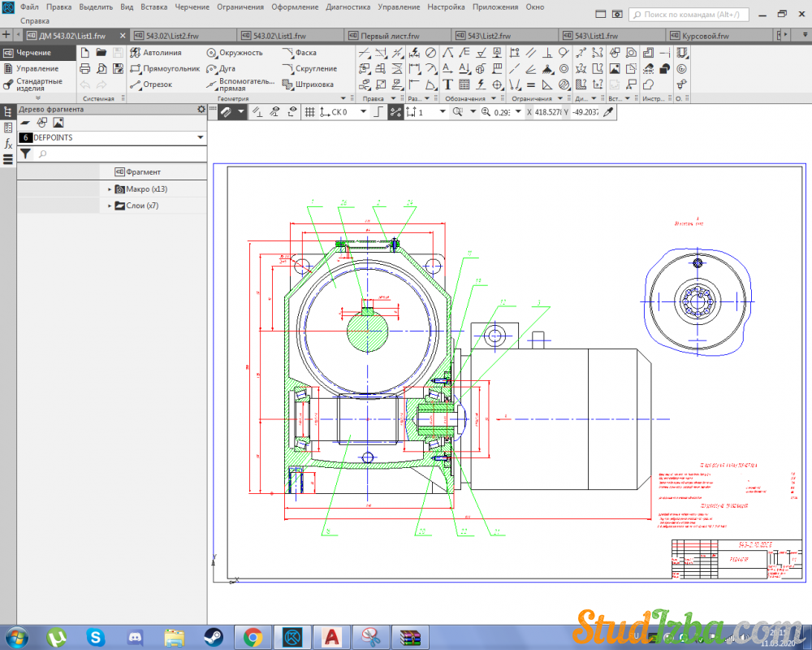Switch to the Управление toolbar set

coord(37,69)
